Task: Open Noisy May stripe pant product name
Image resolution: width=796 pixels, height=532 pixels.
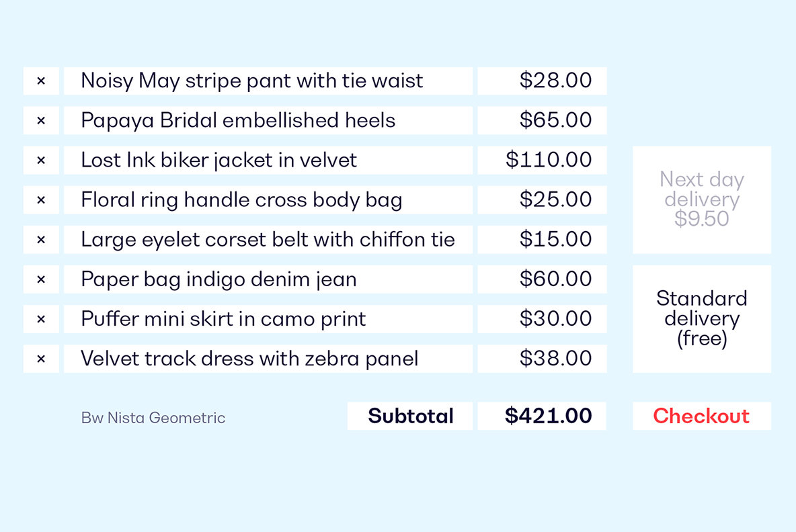Action: tap(268, 81)
